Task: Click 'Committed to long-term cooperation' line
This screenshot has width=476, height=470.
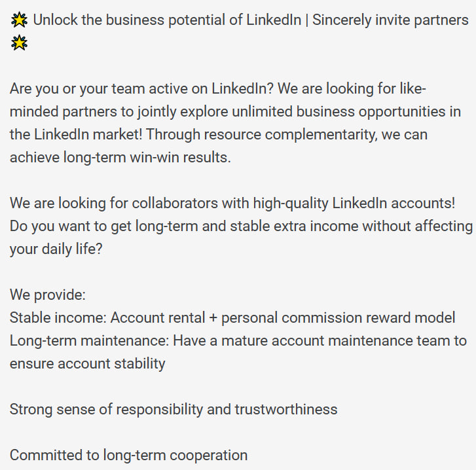Action: point(129,456)
